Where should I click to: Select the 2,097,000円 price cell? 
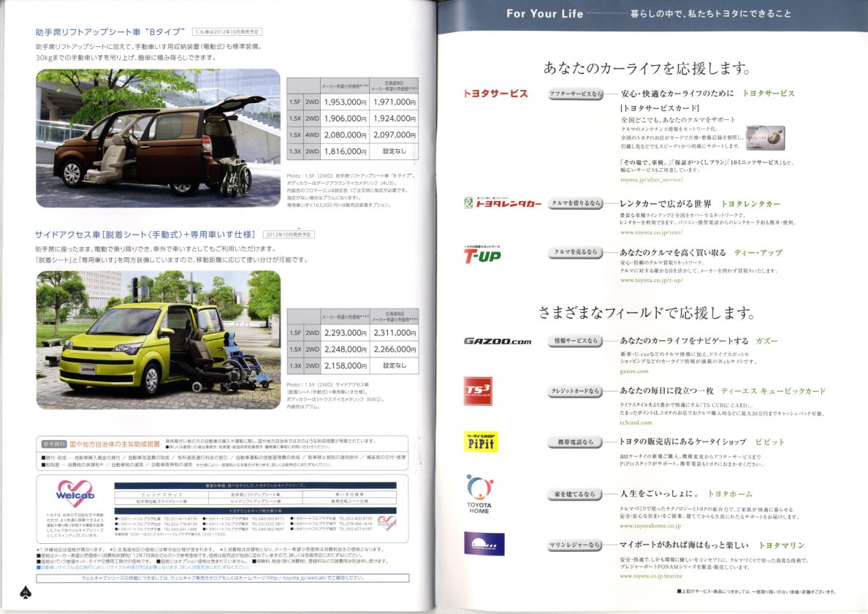[394, 134]
